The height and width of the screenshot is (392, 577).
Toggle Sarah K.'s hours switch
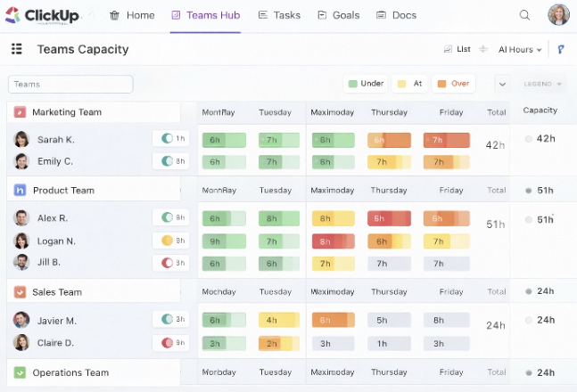pyautogui.click(x=165, y=139)
